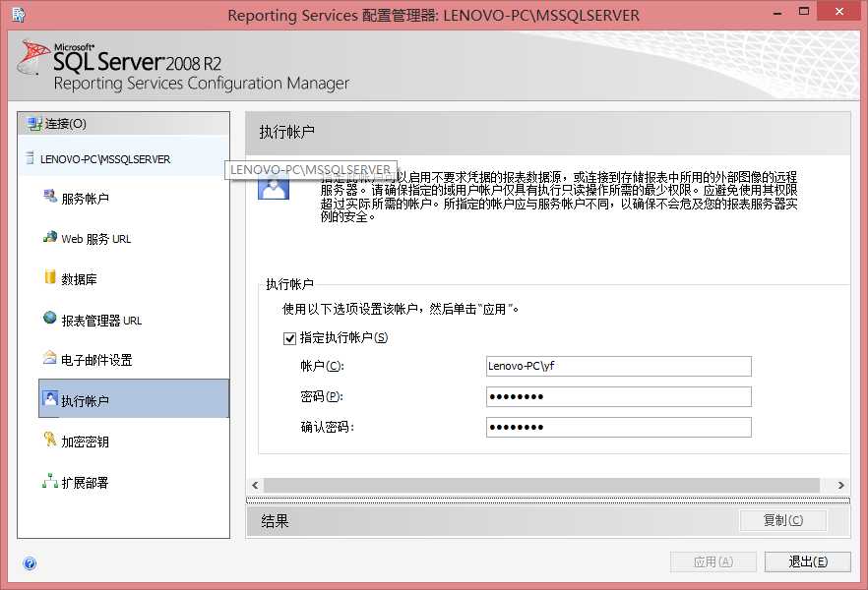
Task: Click the 执行帐户 group box title
Action: pyautogui.click(x=289, y=284)
